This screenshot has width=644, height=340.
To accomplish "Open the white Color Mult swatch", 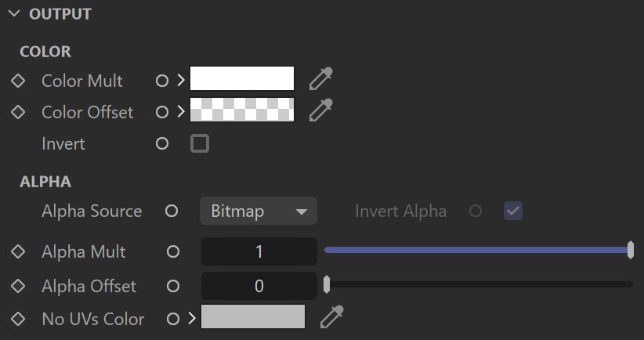I will click(242, 78).
